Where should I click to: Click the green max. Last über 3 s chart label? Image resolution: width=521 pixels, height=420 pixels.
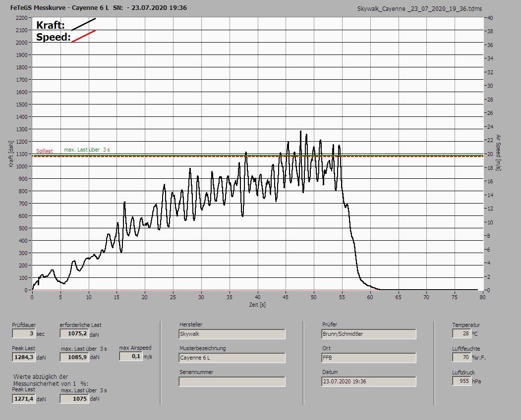(87, 150)
